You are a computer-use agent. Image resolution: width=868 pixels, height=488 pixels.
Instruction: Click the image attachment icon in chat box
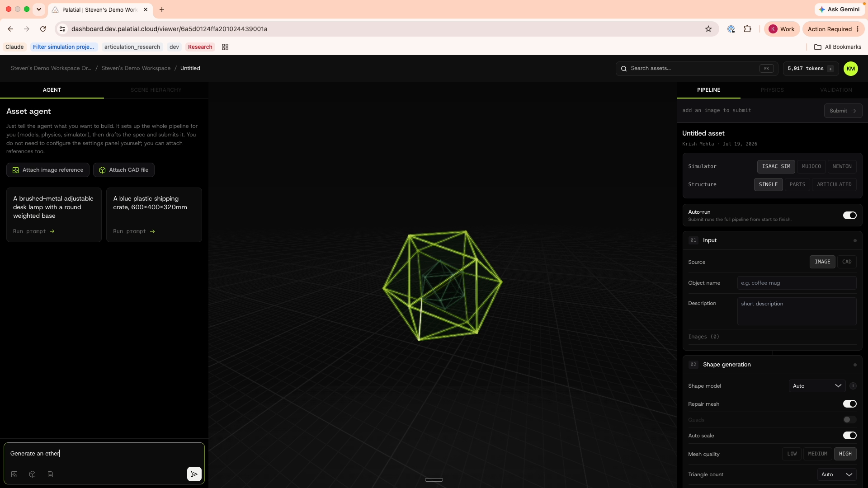point(14,474)
